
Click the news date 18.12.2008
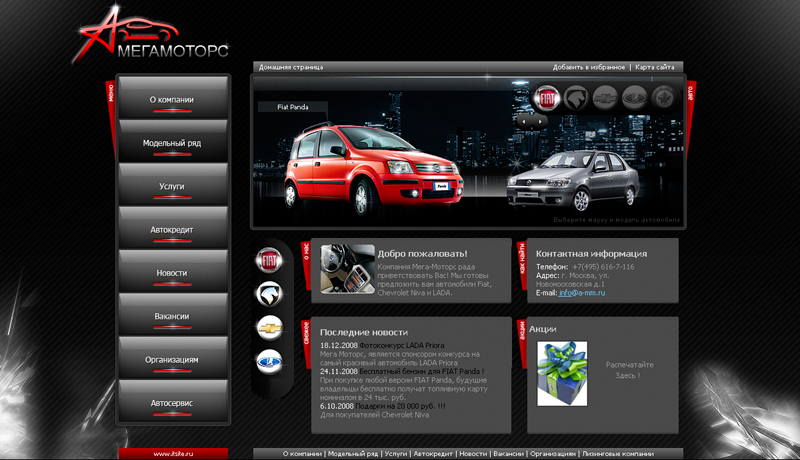click(339, 345)
